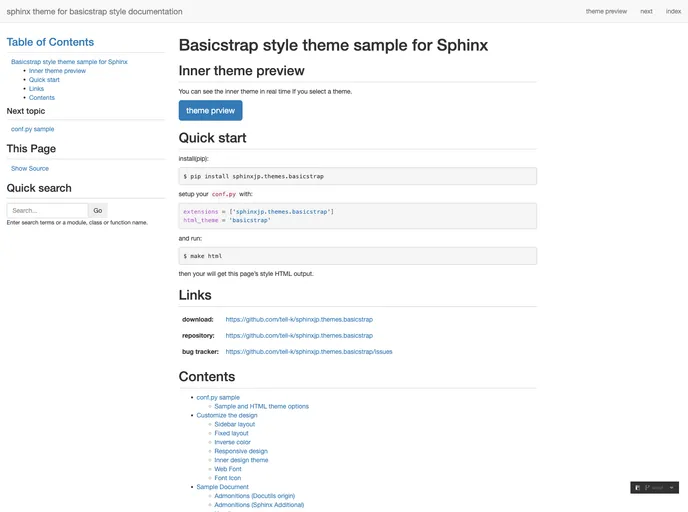Open the bug tracker issues URL
Screen dimensions: 688x512
coord(309,352)
